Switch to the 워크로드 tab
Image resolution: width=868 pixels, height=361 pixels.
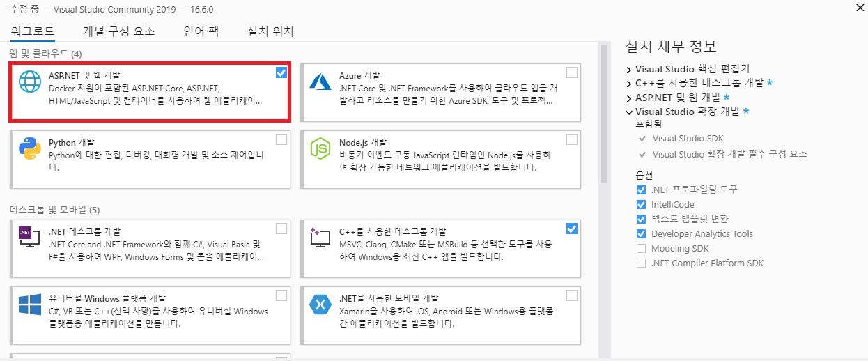[33, 31]
